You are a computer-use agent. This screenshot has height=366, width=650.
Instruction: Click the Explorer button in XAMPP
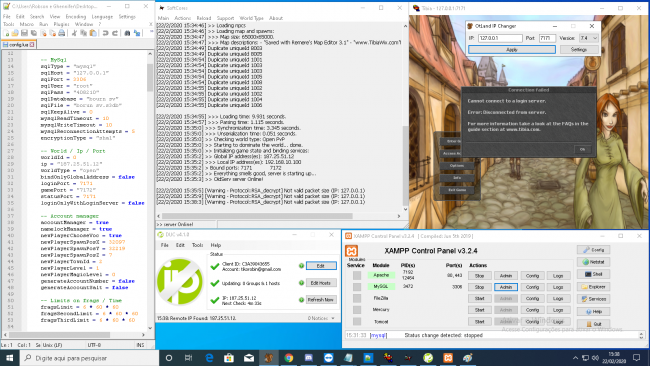click(x=594, y=287)
